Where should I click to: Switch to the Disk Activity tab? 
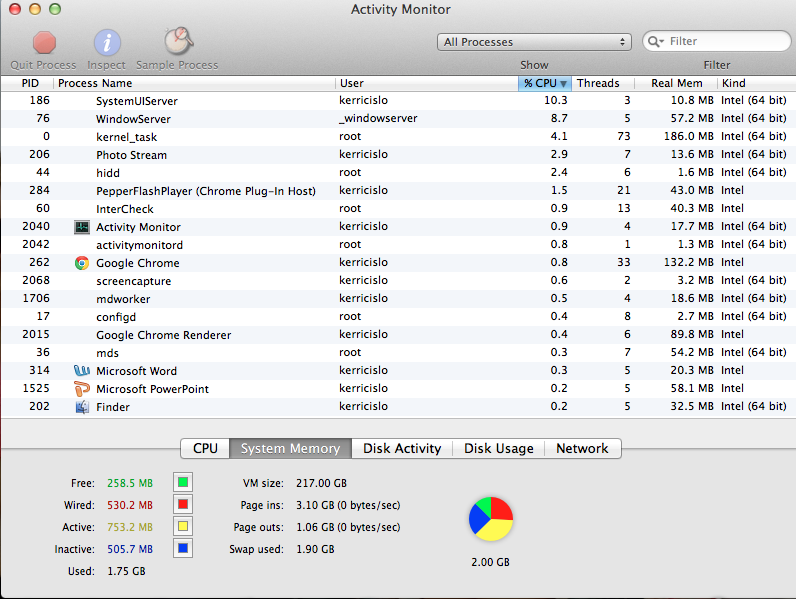point(402,448)
